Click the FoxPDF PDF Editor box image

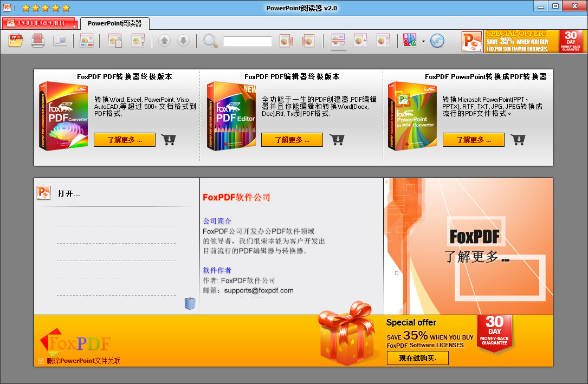231,116
